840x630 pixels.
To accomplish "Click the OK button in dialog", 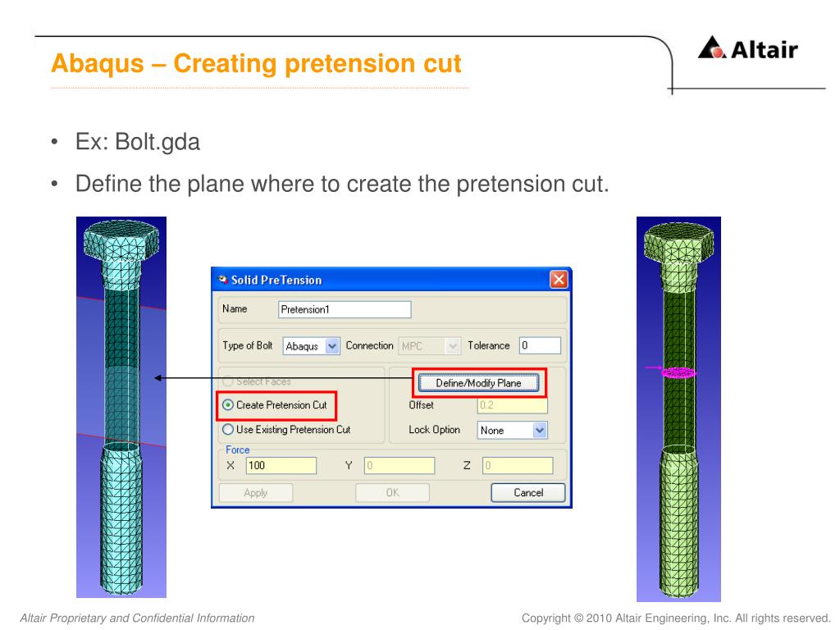I will [x=392, y=493].
